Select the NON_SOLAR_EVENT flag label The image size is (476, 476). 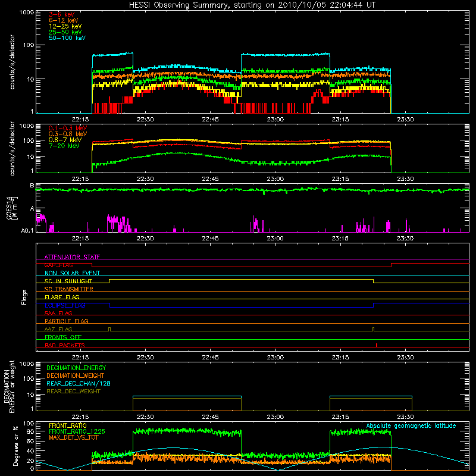(x=72, y=273)
